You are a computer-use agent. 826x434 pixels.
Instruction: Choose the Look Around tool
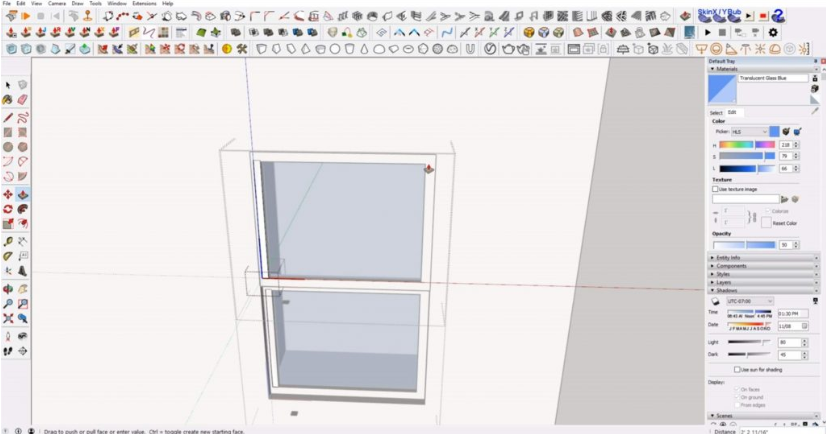pyautogui.click(x=23, y=336)
